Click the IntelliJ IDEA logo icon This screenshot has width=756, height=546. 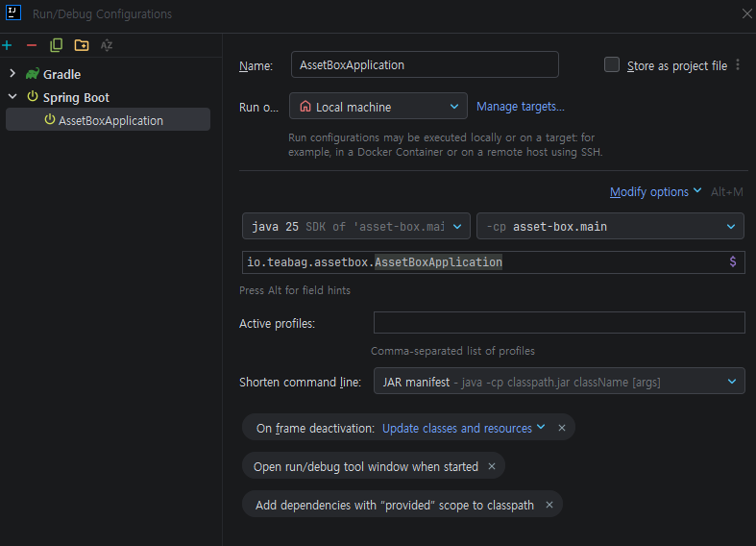(x=13, y=13)
